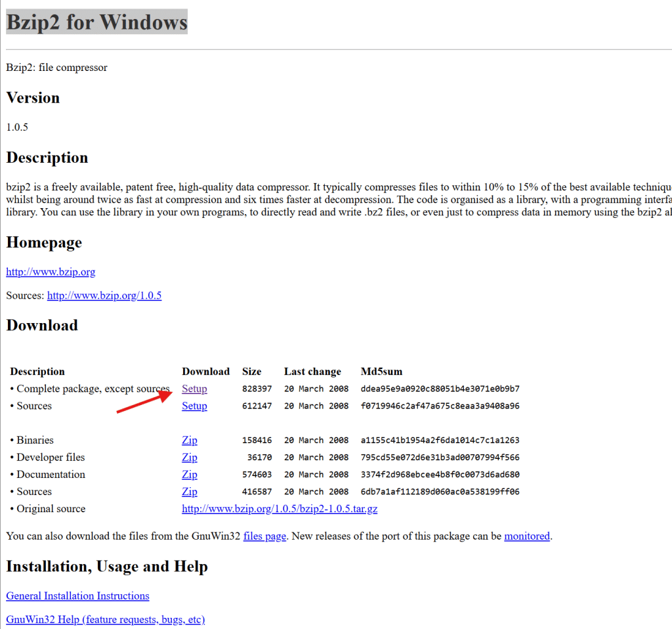This screenshot has height=629, width=672.
Task: Click the version number 1.0.5 text
Action: click(x=17, y=127)
